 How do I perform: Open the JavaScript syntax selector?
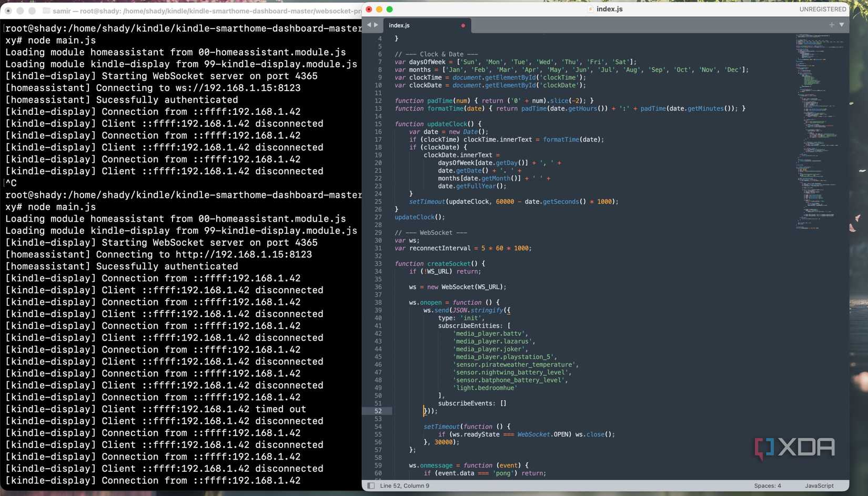tap(819, 485)
